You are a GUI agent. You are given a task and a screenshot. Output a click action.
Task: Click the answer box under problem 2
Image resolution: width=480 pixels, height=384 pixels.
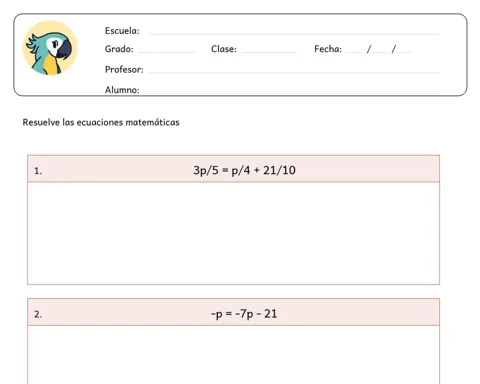pyautogui.click(x=233, y=355)
